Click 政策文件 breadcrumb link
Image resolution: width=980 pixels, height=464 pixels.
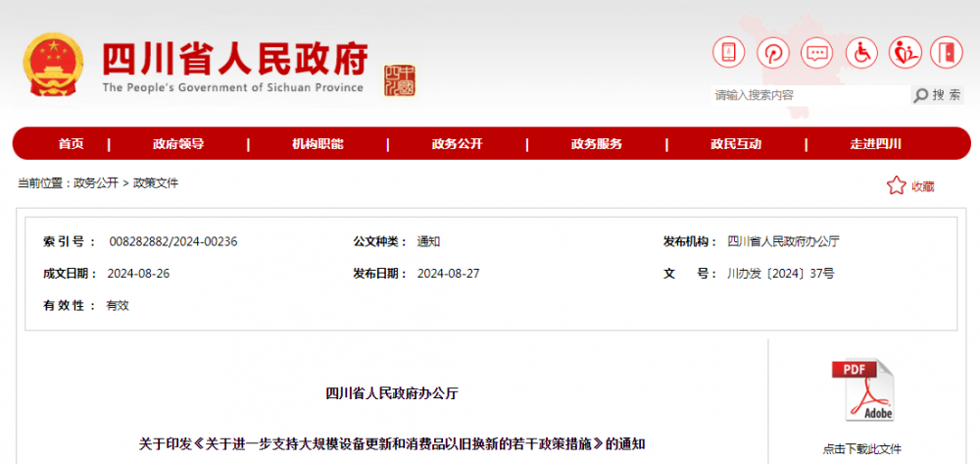(x=156, y=183)
